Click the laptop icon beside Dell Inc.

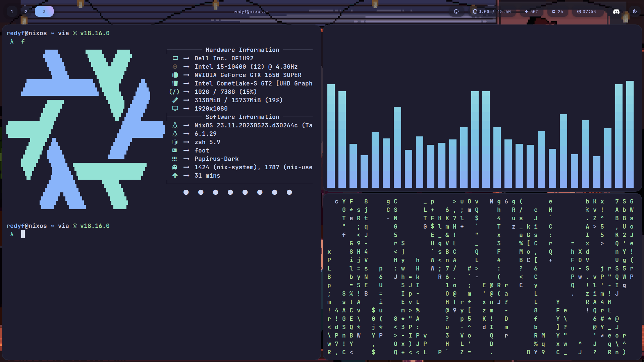[175, 58]
